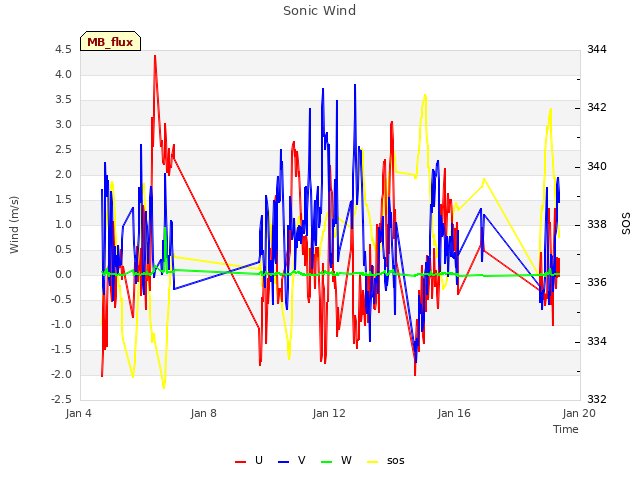Click the -1.0 left axis value

pyautogui.click(x=61, y=325)
